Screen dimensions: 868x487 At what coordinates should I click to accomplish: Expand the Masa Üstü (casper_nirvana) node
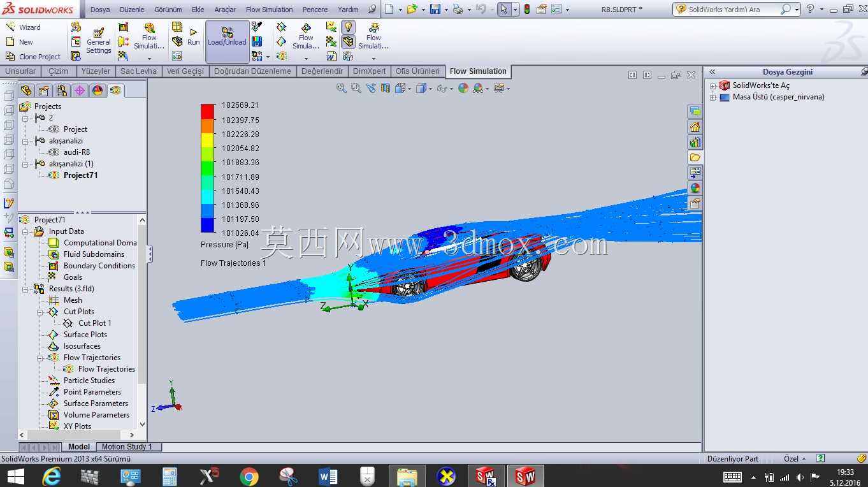[713, 98]
